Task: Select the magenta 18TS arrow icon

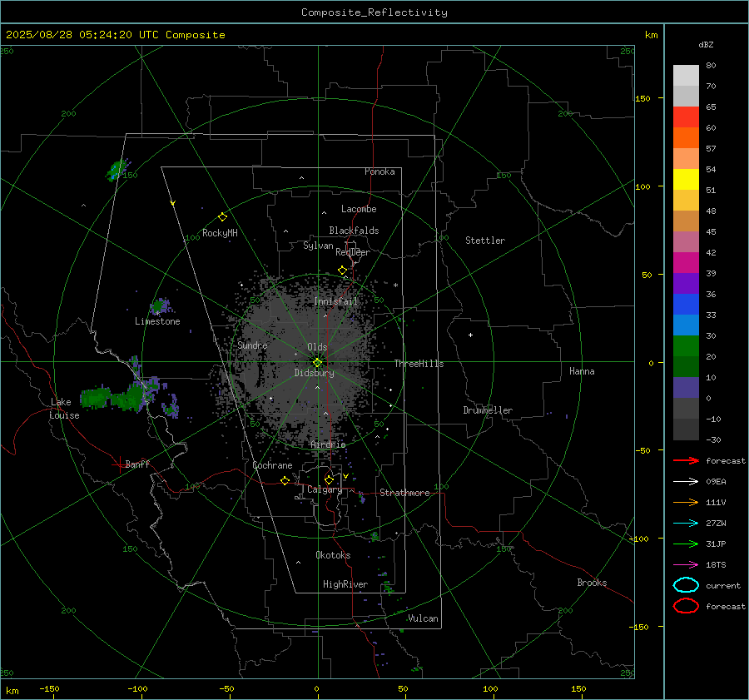Action: pyautogui.click(x=686, y=565)
